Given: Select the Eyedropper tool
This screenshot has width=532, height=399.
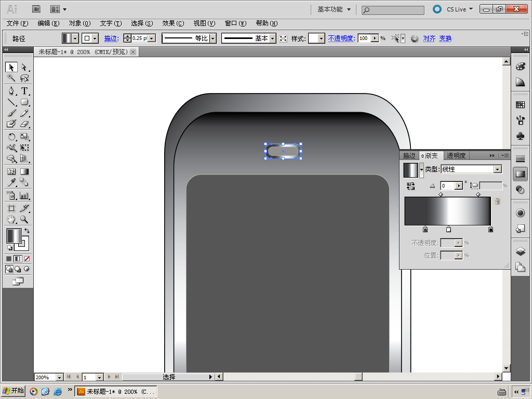Looking at the screenshot, I should click(x=11, y=182).
